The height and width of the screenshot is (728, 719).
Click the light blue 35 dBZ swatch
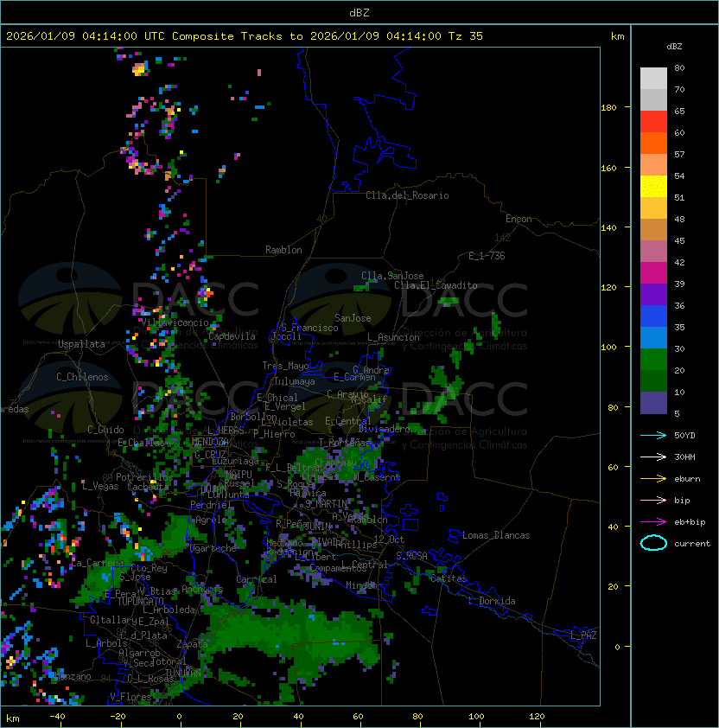[653, 337]
